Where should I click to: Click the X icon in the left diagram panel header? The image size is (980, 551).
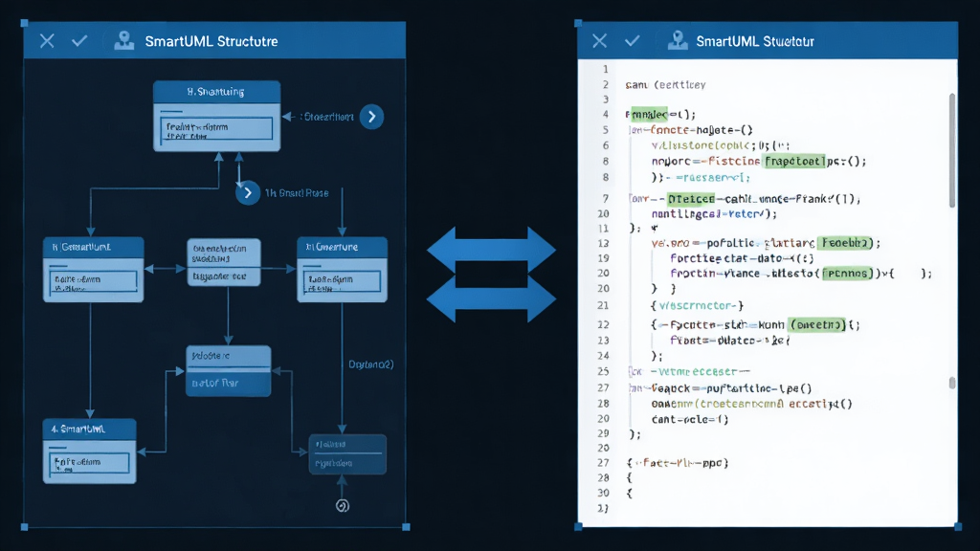(47, 41)
